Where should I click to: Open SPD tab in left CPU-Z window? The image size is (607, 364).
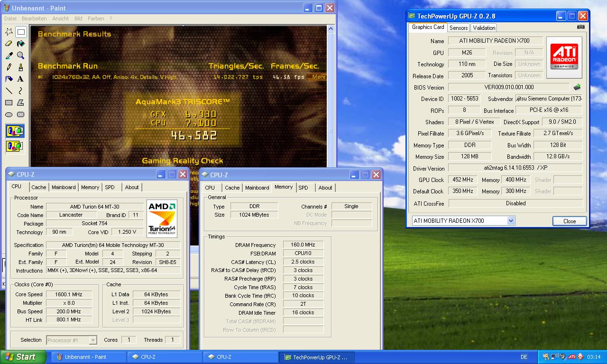pyautogui.click(x=110, y=187)
